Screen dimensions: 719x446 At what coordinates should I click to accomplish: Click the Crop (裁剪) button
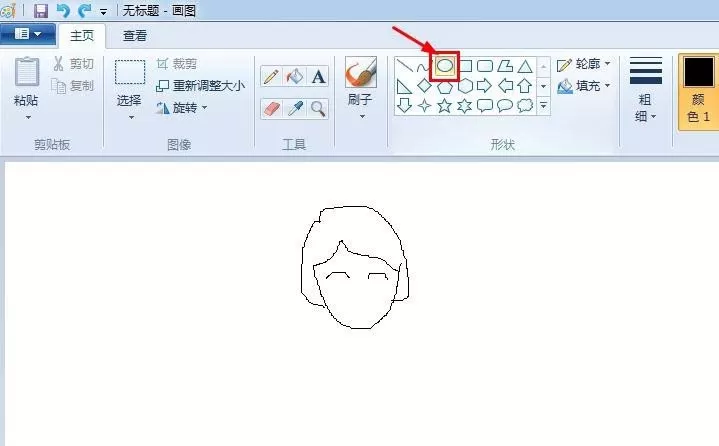click(x=177, y=64)
